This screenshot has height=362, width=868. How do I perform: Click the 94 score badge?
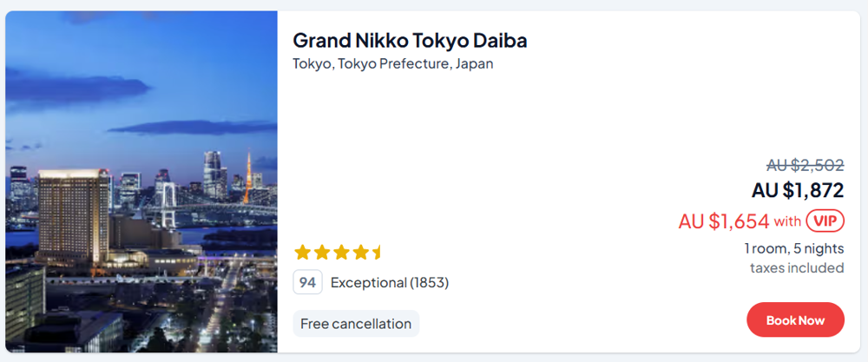[307, 282]
